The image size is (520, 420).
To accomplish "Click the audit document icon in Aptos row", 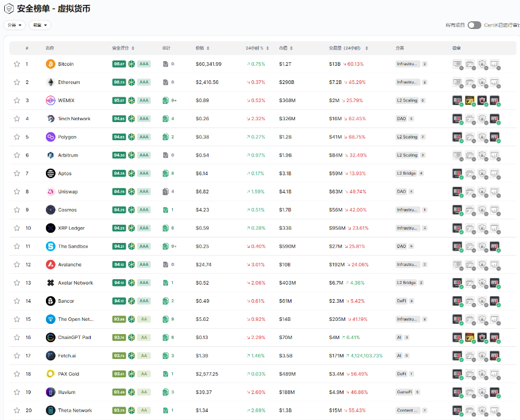I will point(166,173).
